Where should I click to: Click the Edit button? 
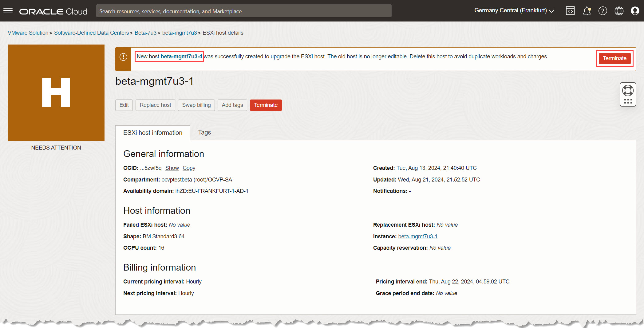[x=124, y=105]
